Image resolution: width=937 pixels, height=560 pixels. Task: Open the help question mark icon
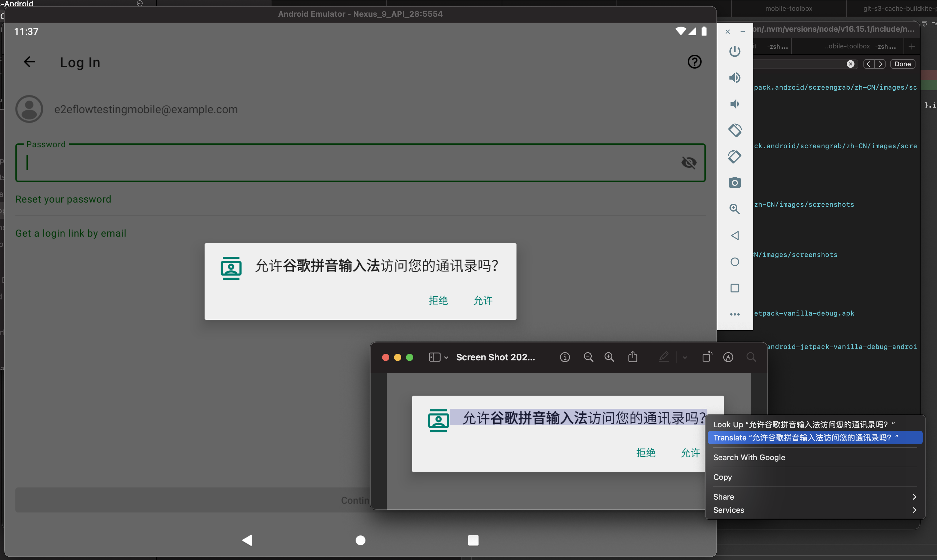click(694, 62)
